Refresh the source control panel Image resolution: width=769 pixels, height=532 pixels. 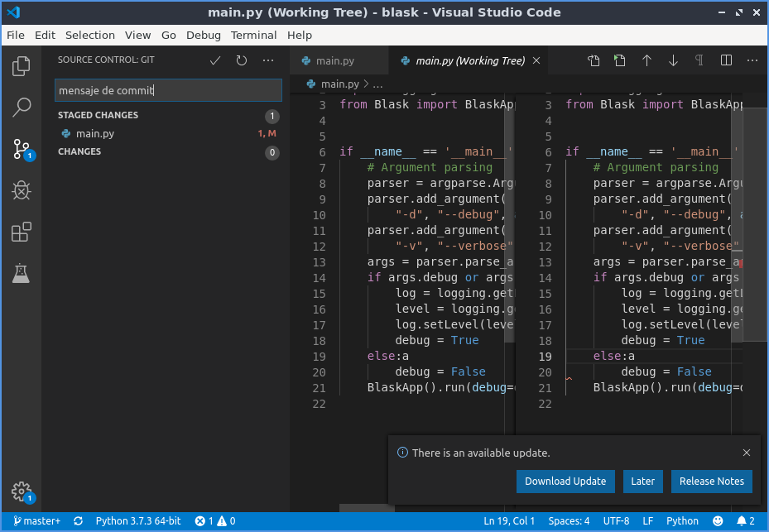click(241, 60)
